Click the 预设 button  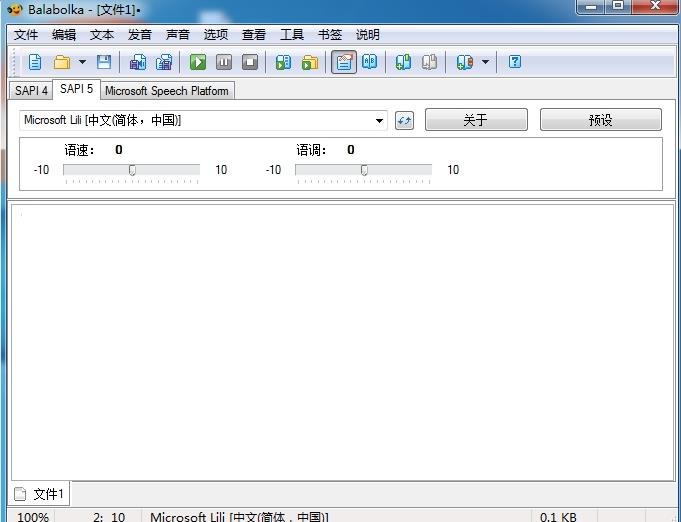point(601,119)
